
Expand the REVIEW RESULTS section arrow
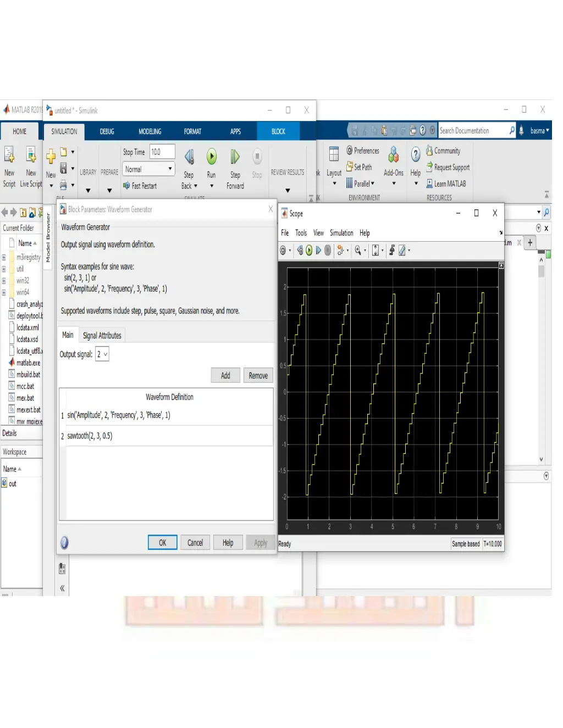[288, 191]
